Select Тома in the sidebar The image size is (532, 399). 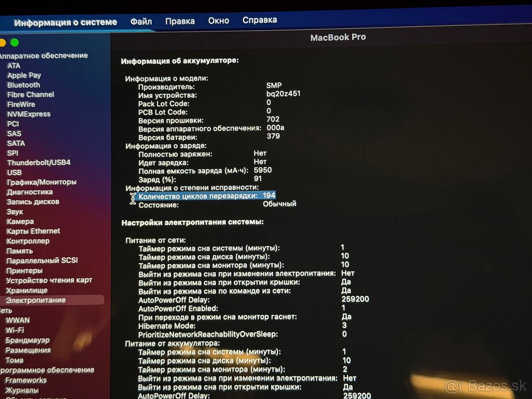[15, 360]
